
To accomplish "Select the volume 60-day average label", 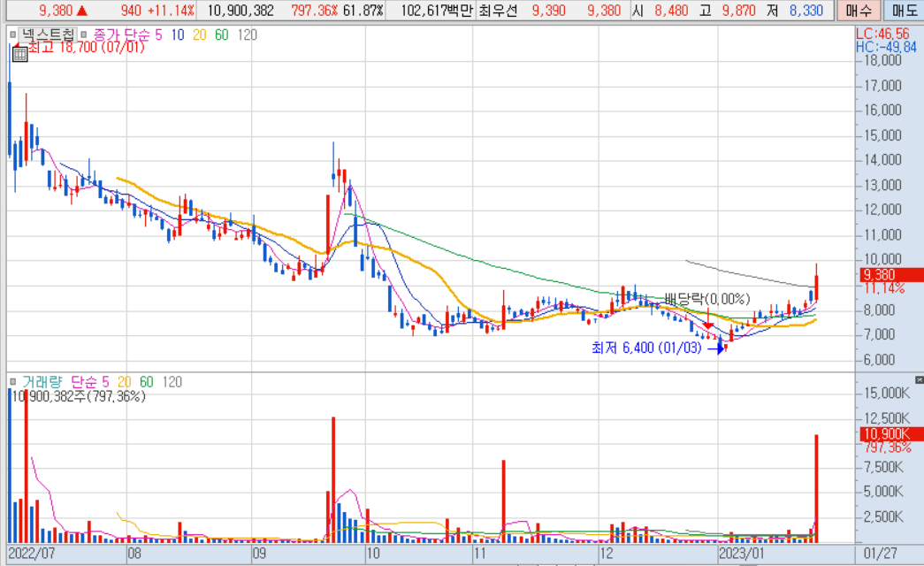I will click(x=146, y=382).
